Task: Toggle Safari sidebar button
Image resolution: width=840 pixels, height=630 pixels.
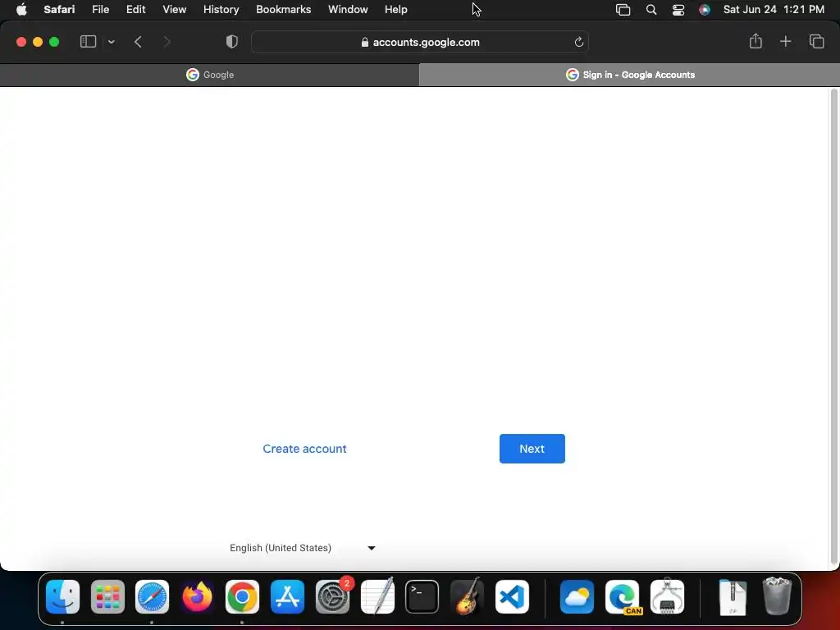Action: 88,42
